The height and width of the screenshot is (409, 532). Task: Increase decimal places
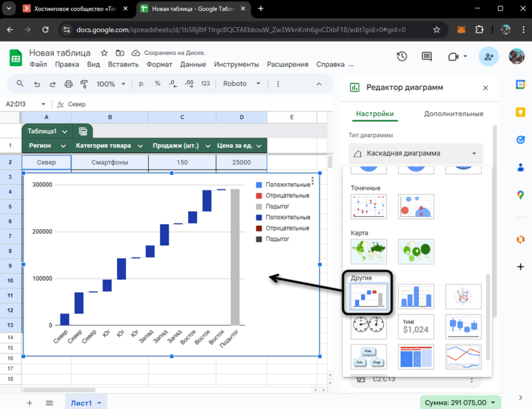click(x=189, y=84)
